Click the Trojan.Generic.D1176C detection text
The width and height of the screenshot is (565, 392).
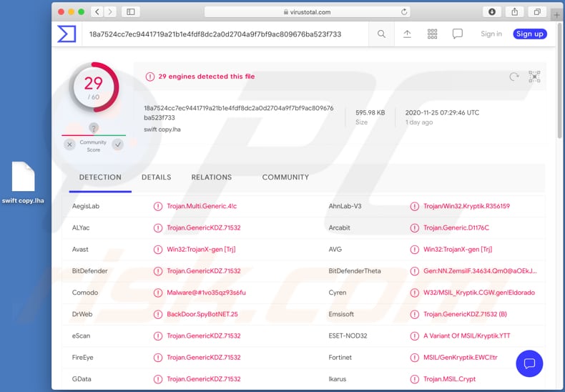456,227
